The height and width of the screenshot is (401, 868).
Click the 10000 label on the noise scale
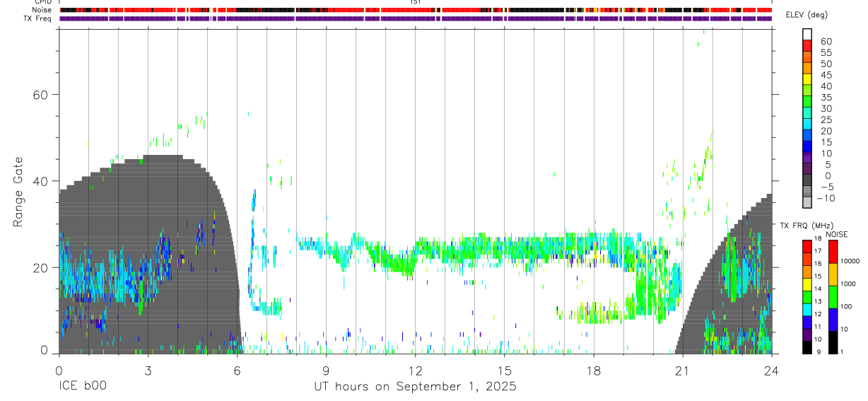851,261
